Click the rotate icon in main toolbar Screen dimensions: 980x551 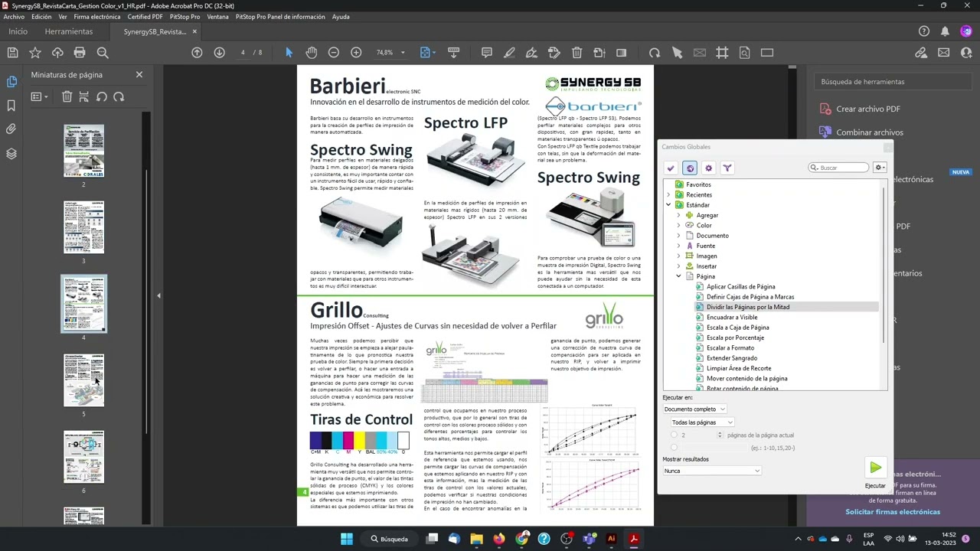point(654,53)
